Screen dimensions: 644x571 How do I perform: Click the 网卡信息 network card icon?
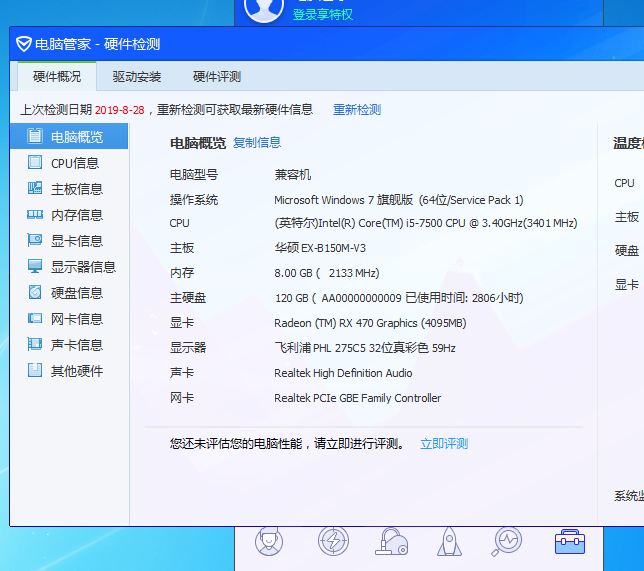pyautogui.click(x=35, y=318)
